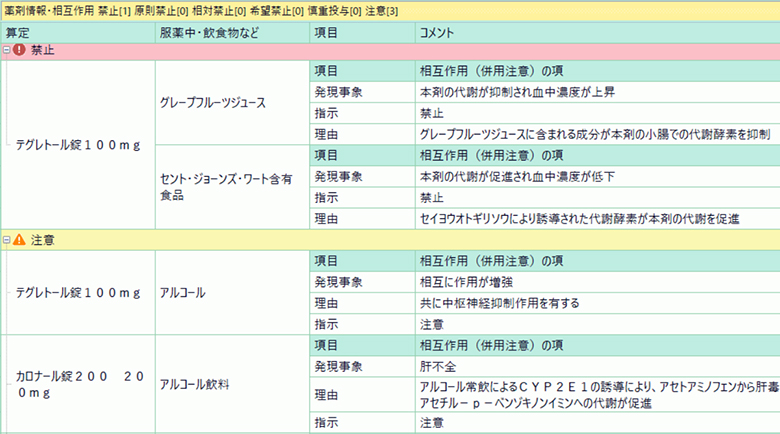Click the 算定 column header
The image size is (780, 434).
78,33
